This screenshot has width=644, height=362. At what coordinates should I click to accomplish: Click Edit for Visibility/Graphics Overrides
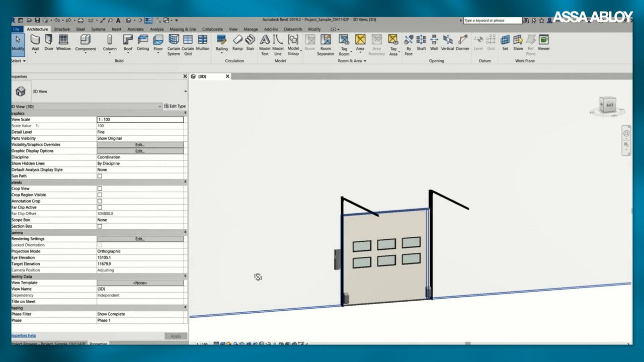(x=140, y=145)
